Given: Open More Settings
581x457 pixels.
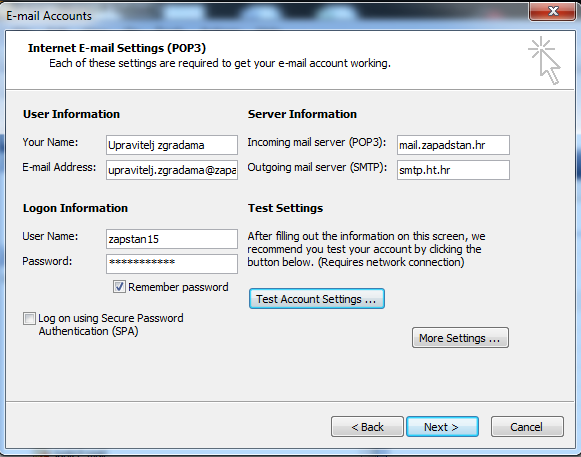Looking at the screenshot, I should point(460,338).
